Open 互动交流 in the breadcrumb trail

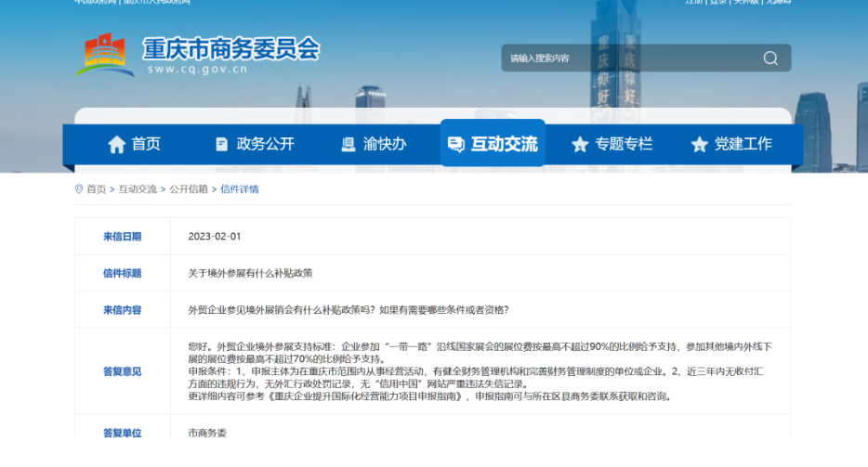[138, 189]
